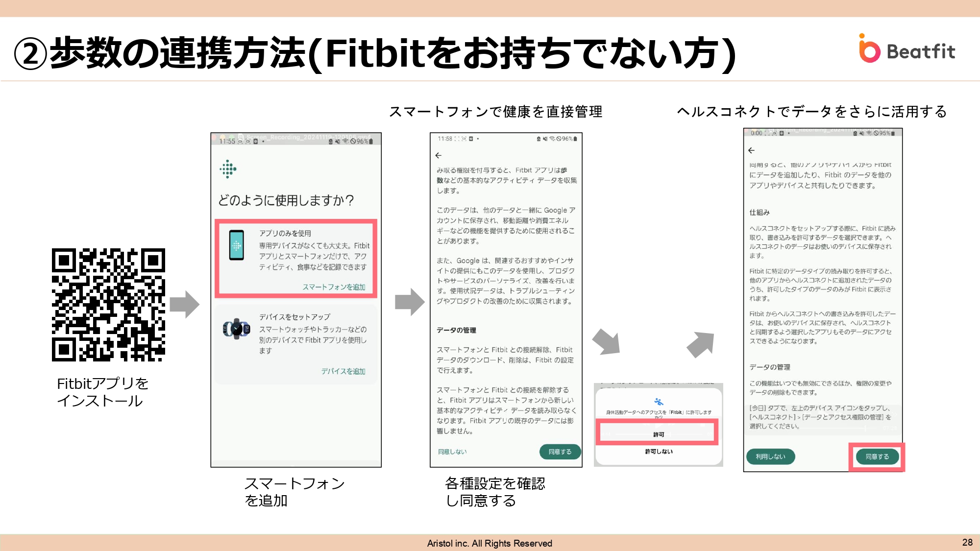This screenshot has width=980, height=551.
Task: Tap back arrow on Health Connect screen
Action: [751, 150]
